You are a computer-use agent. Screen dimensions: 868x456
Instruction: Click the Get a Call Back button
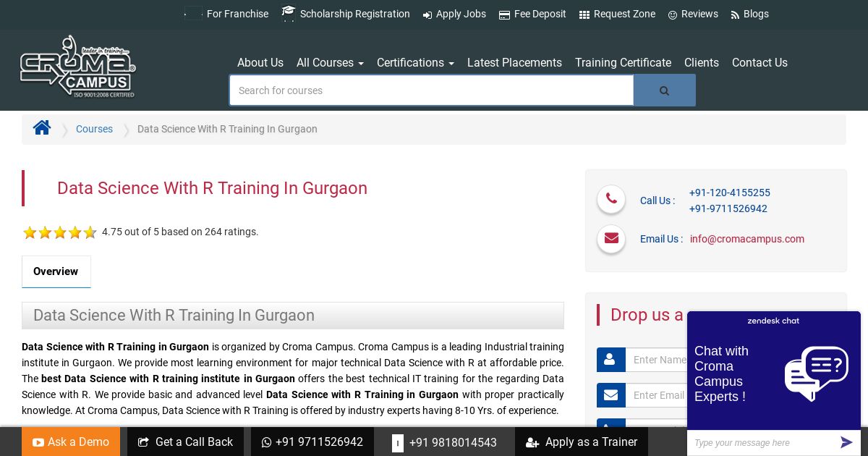pyautogui.click(x=185, y=442)
